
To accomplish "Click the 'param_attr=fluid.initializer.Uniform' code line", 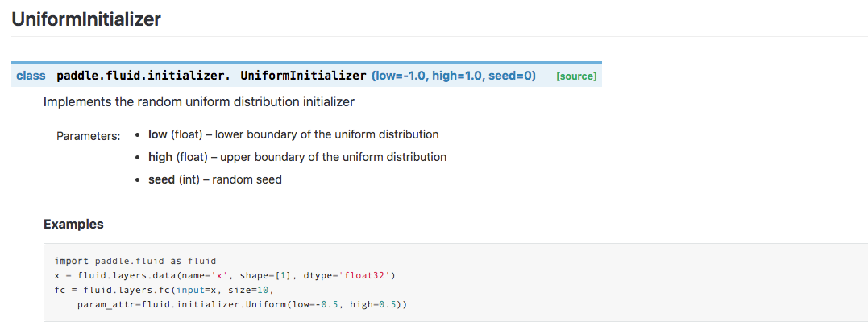I will 243,304.
